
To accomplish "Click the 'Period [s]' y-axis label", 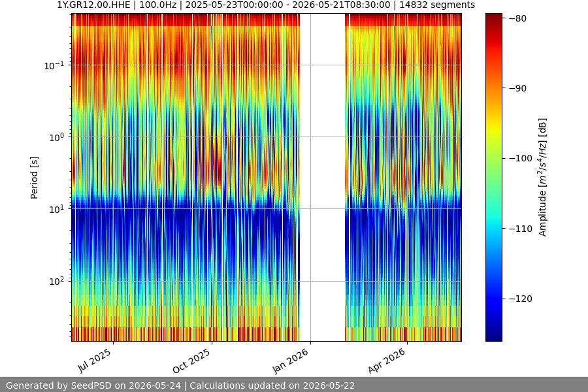I will 34,178.
